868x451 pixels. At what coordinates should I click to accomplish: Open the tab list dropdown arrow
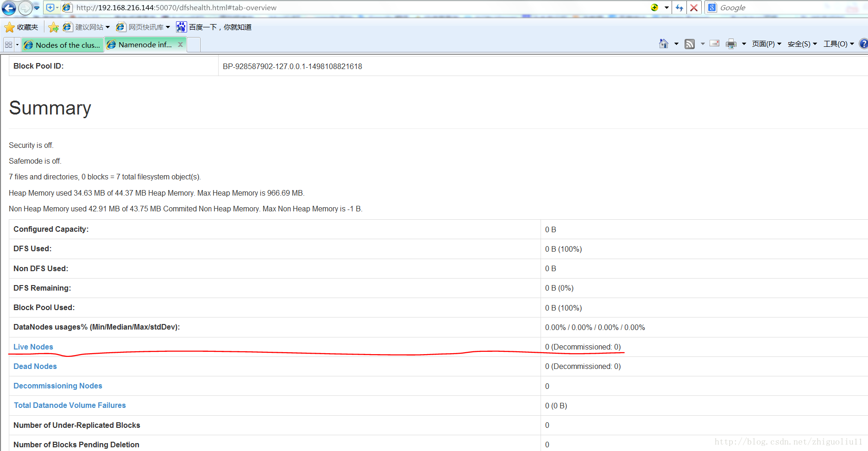(x=18, y=45)
